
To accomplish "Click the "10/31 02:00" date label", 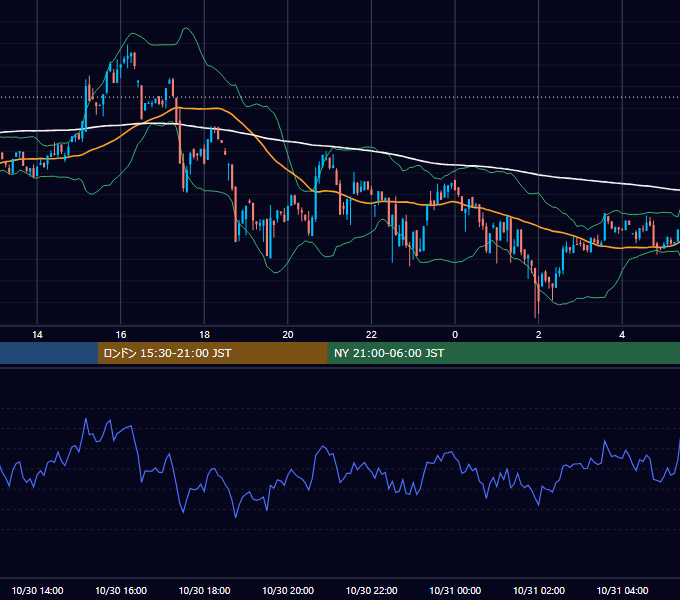I will tap(539, 590).
